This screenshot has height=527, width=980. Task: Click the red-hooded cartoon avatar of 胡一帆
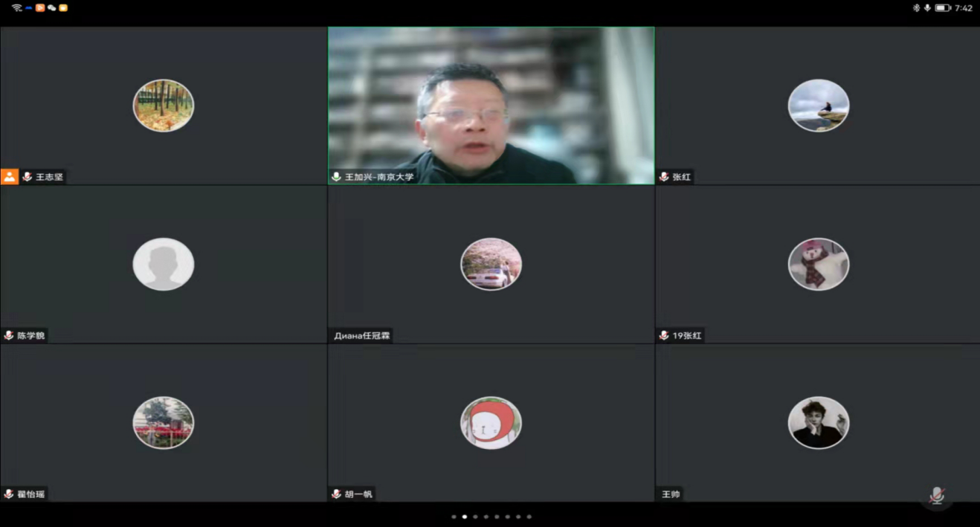pos(491,422)
